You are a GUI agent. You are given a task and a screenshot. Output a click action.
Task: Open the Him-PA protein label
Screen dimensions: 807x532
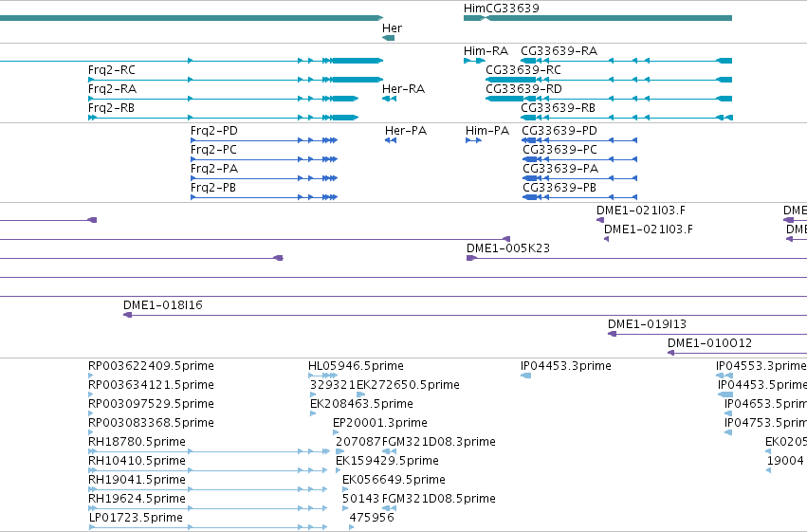tap(486, 131)
